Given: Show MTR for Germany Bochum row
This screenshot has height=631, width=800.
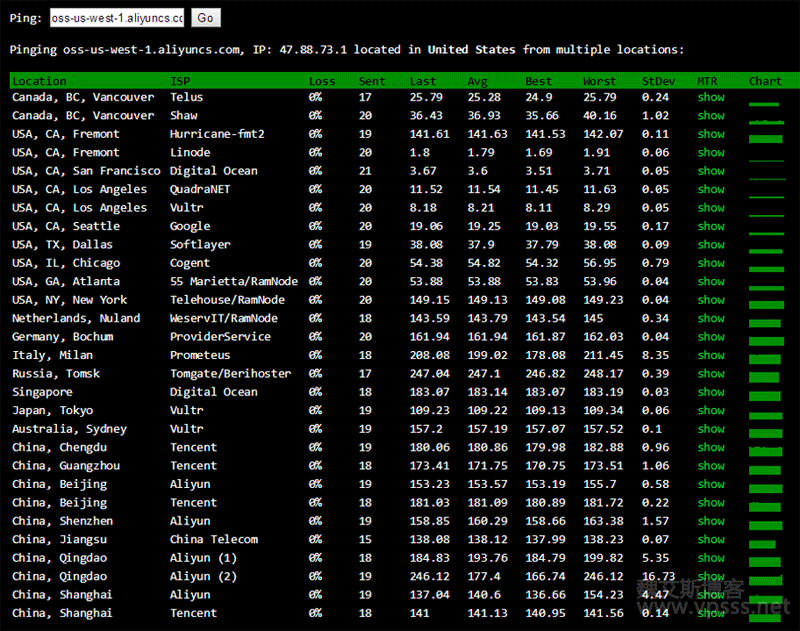Looking at the screenshot, I should [711, 336].
